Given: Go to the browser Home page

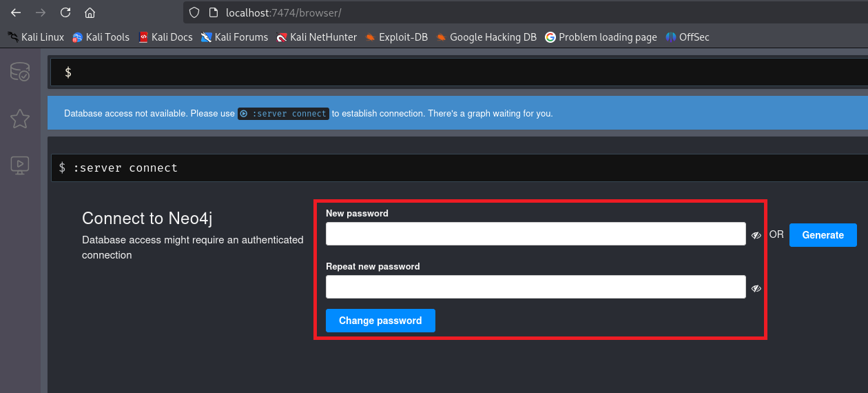Looking at the screenshot, I should point(90,12).
